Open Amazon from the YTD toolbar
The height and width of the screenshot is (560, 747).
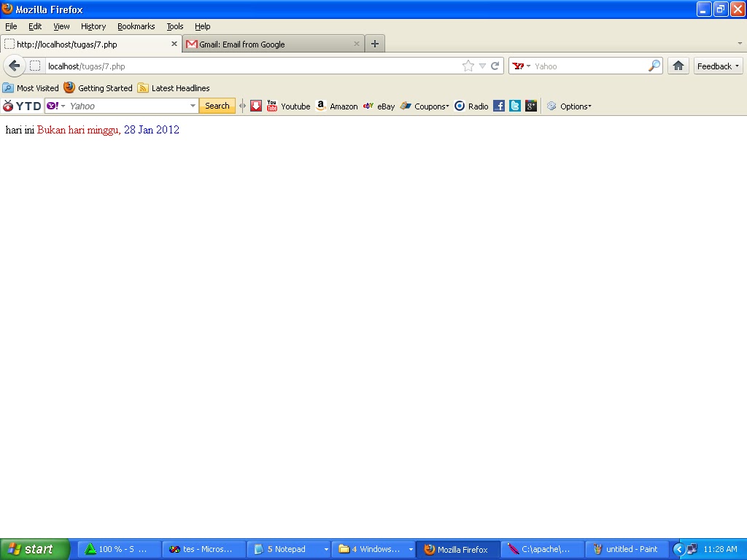point(337,106)
